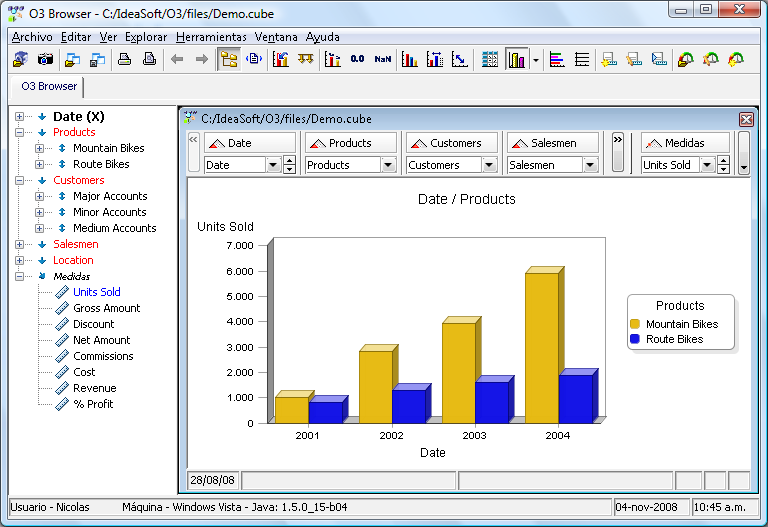Click the NaN toolbar icon
The image size is (768, 527).
pyautogui.click(x=383, y=59)
